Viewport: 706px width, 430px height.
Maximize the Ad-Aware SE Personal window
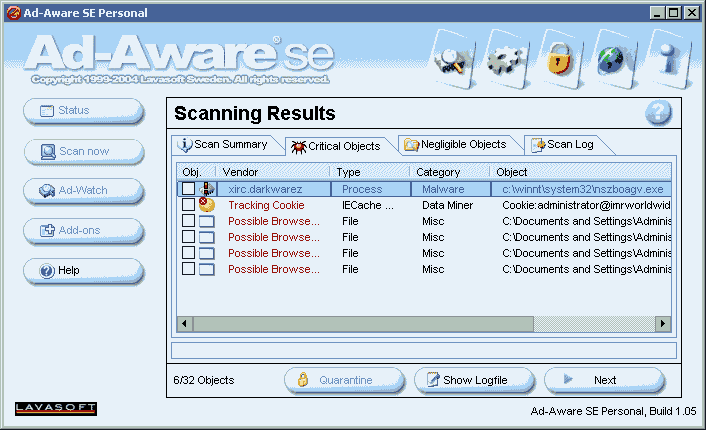coord(674,13)
